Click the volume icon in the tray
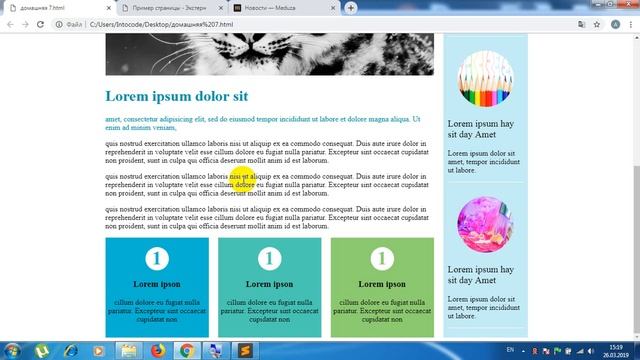640x360 pixels. click(x=591, y=351)
